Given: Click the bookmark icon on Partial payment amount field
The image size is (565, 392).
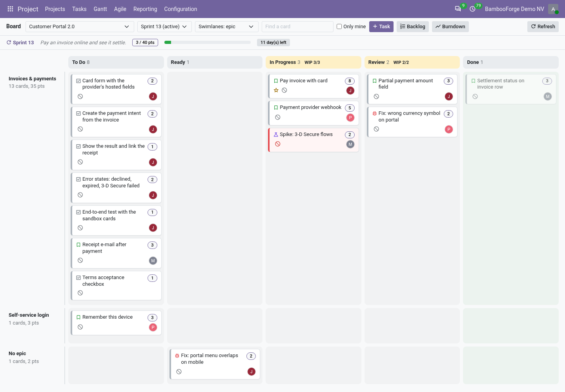Looking at the screenshot, I should point(375,81).
